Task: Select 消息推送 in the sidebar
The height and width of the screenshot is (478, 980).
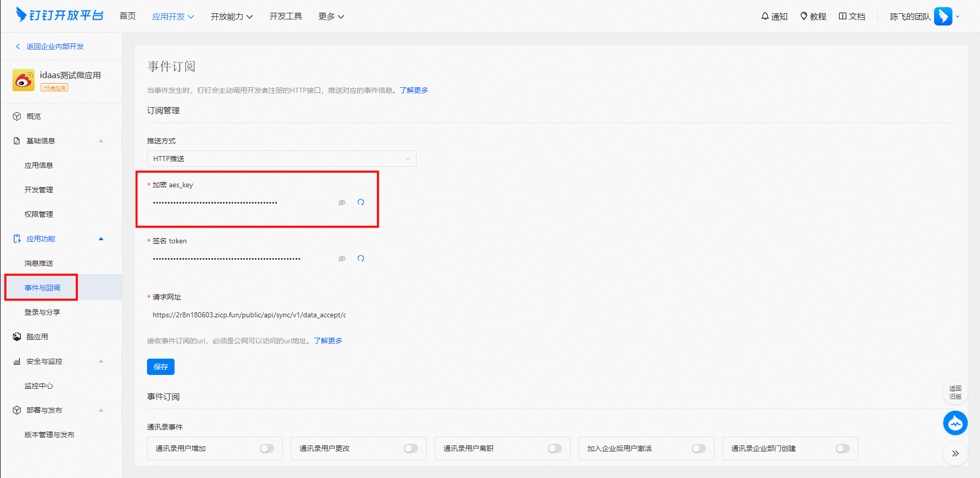Action: coord(39,263)
